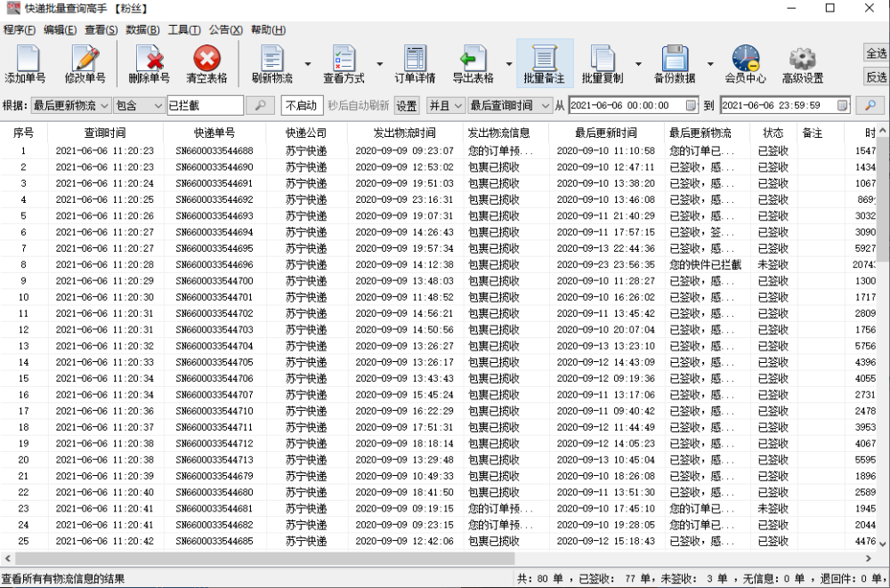This screenshot has width=890, height=588.
Task: Expand the arrow next to 备份数据
Action: click(710, 63)
